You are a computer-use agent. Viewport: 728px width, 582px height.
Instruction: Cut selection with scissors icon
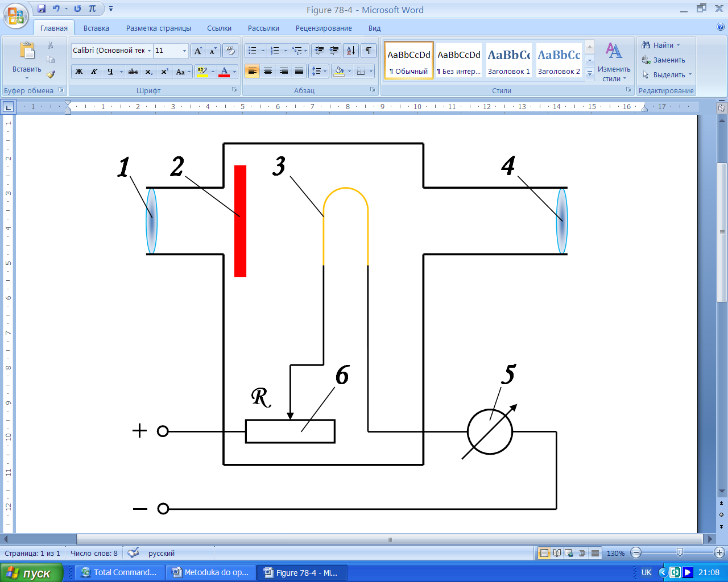click(51, 45)
